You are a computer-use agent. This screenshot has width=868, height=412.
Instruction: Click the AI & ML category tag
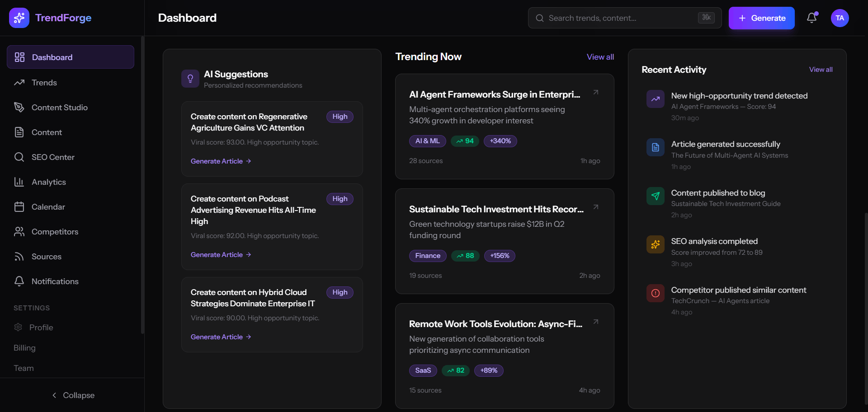(427, 141)
